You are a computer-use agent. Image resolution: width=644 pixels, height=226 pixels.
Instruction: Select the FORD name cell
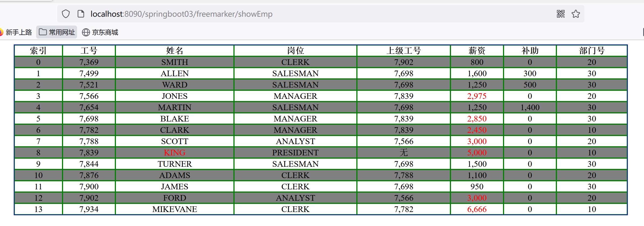tap(175, 198)
